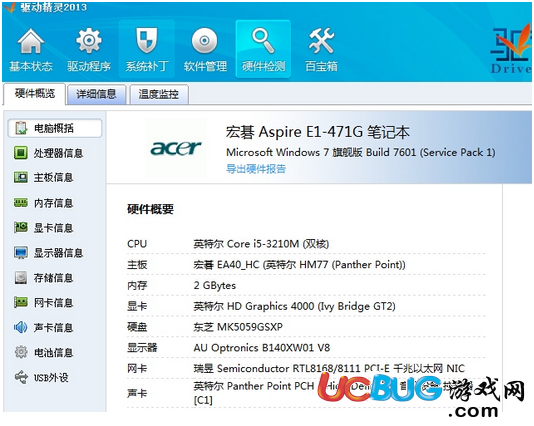Image resolution: width=534 pixels, height=426 pixels.
Task: Click the USB外设 usb icon
Action: (x=21, y=377)
